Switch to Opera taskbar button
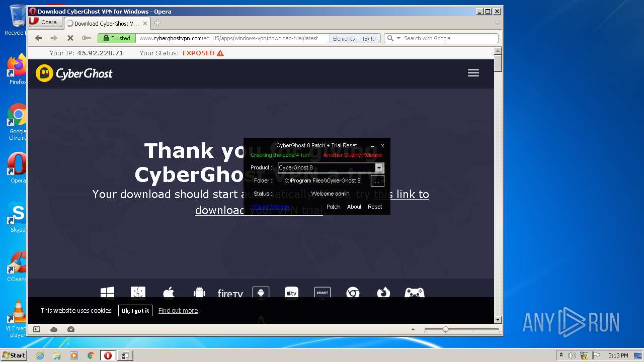Screen dimensions: 644x362 [108, 355]
